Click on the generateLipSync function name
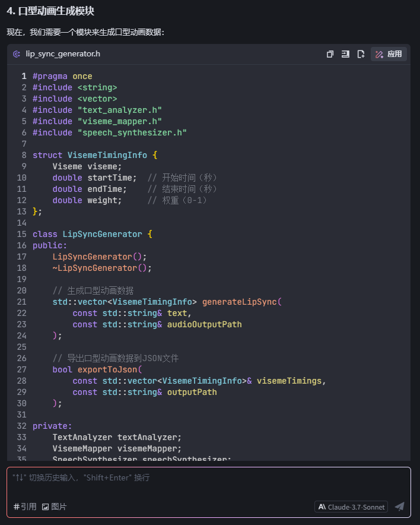This screenshot has height=525, width=420. coord(239,302)
